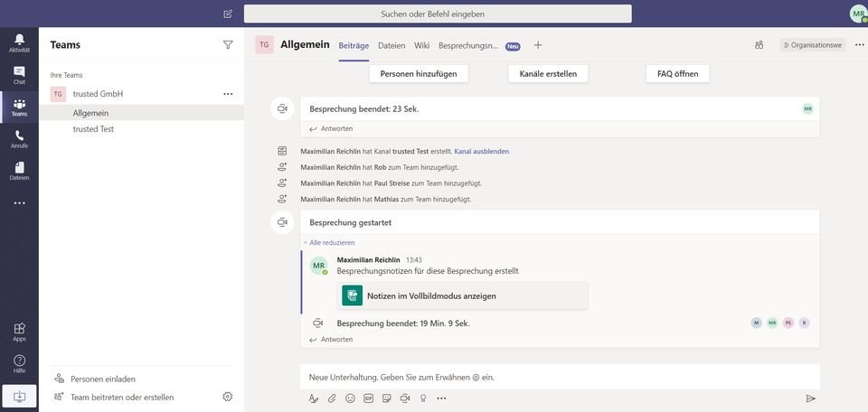Screen dimensions: 868x412
Task: Insert a GIF from compose toolbar
Action: [x=368, y=398]
